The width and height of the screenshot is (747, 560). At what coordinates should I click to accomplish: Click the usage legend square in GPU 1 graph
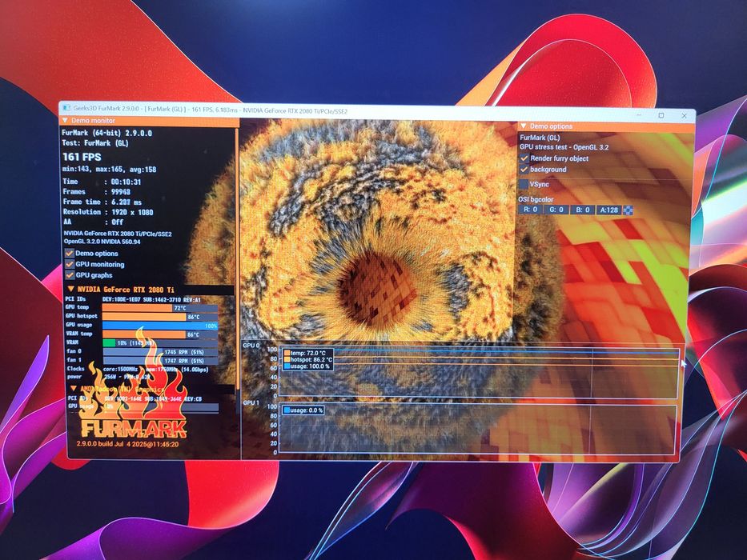[287, 410]
